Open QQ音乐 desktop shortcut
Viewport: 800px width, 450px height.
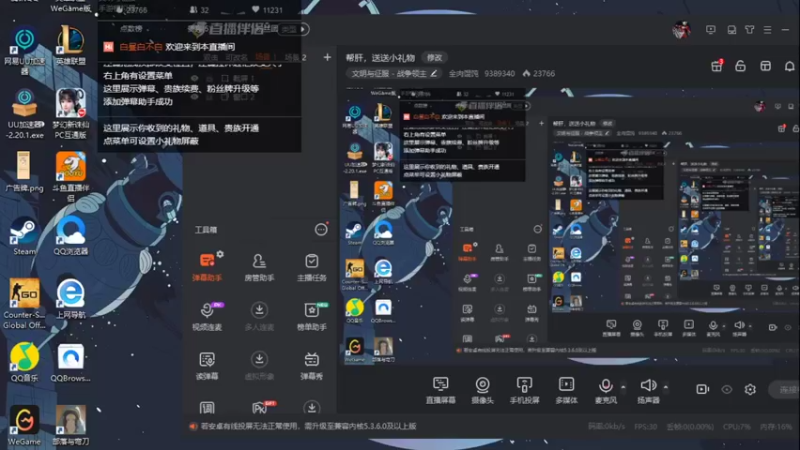pyautogui.click(x=24, y=362)
